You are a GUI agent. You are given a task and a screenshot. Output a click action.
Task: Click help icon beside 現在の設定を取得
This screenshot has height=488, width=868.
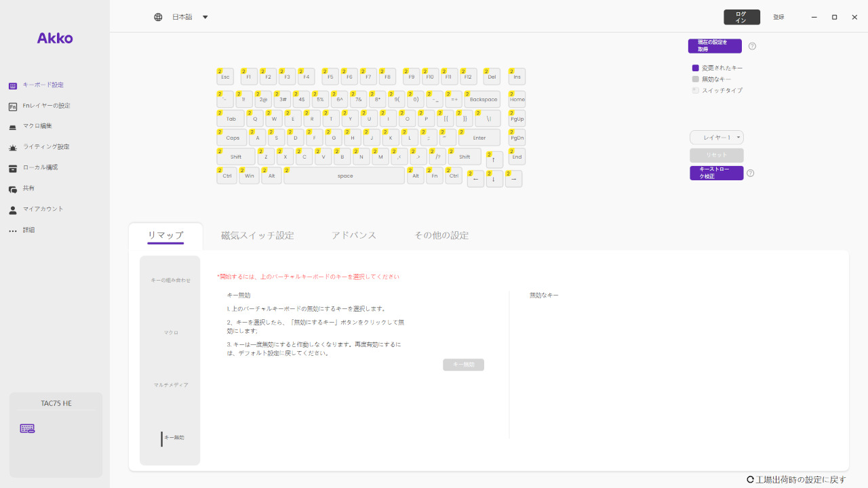752,46
